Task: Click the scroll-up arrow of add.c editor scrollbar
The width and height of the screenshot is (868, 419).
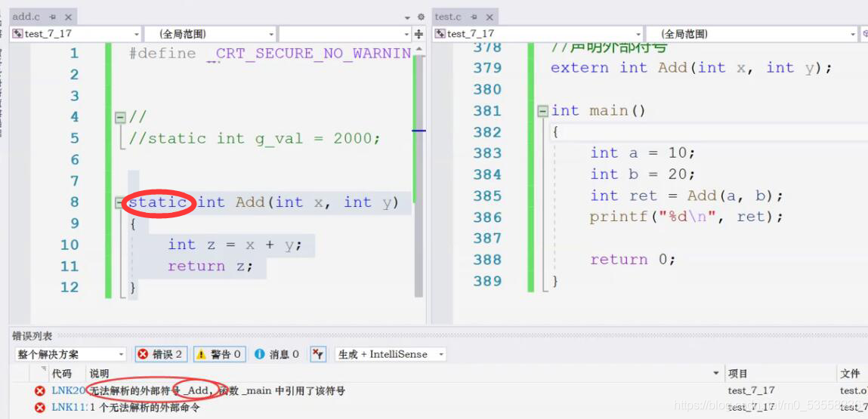Action: tap(419, 49)
